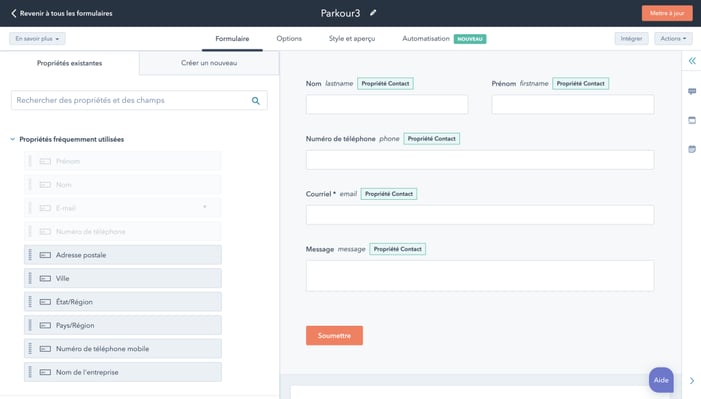The width and height of the screenshot is (701, 399).
Task: Switch to the Formulaire tab
Action: pyautogui.click(x=232, y=38)
